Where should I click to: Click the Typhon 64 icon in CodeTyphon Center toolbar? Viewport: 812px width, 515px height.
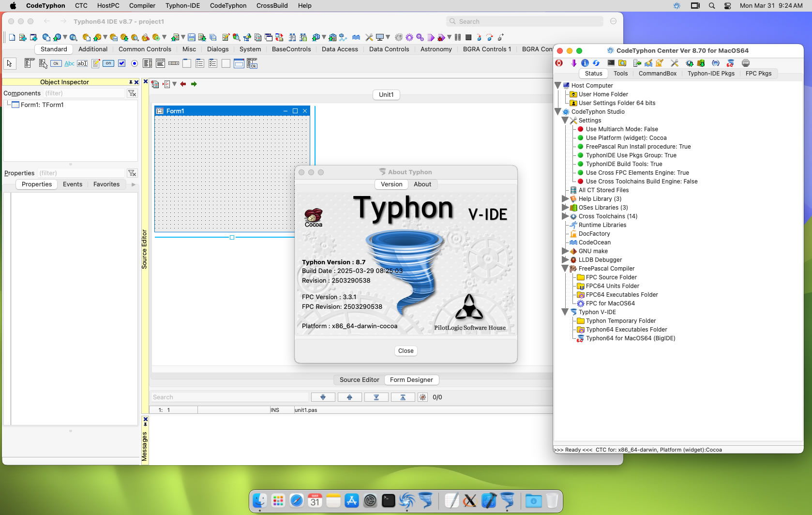[x=730, y=63]
